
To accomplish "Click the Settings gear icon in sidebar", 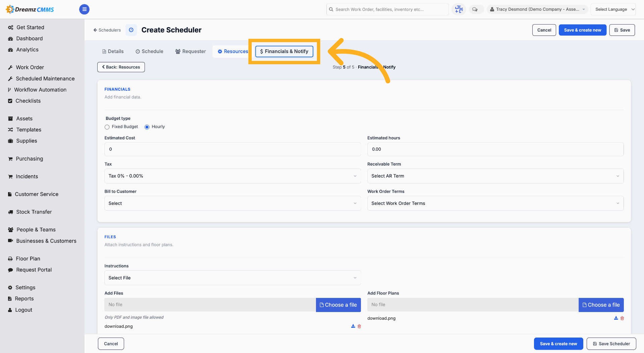I will pos(10,288).
